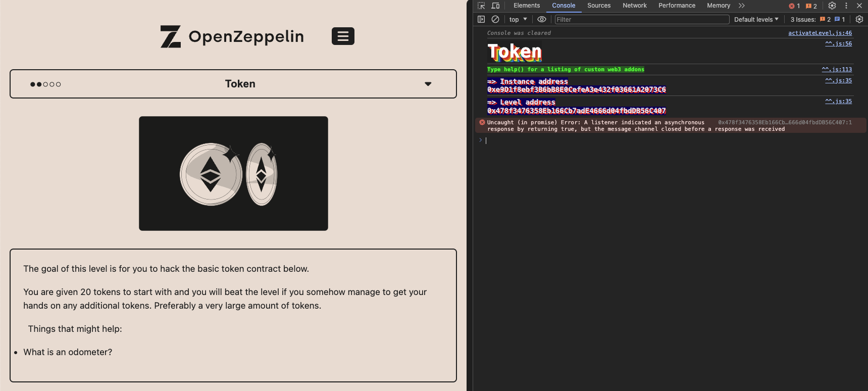This screenshot has width=868, height=391.
Task: Open the OpenZeppelin hamburger menu
Action: [x=343, y=36]
